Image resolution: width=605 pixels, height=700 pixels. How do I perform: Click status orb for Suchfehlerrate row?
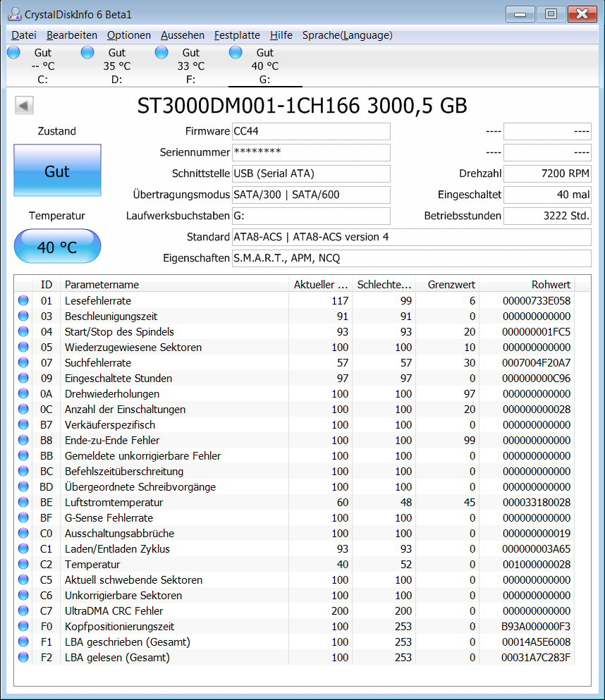(x=23, y=362)
